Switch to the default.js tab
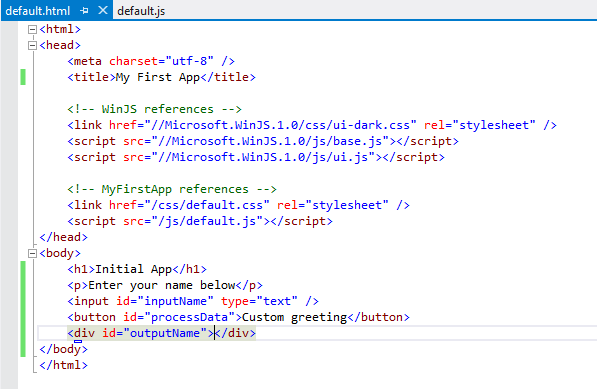 pos(141,11)
